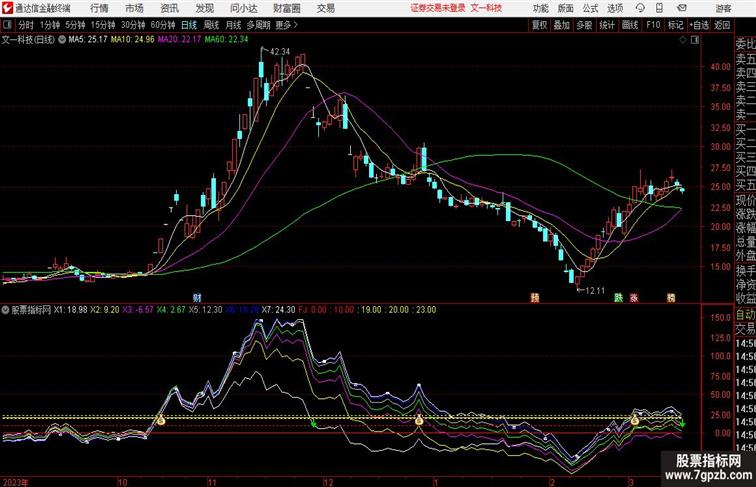Image resolution: width=756 pixels, height=487 pixels.
Task: Expand the 股票指标网 sub-indicator dropdown
Action: point(5,310)
